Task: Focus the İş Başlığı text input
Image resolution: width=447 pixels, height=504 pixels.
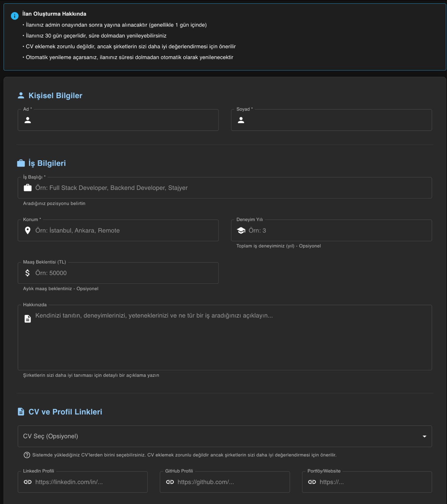Action: [230, 188]
